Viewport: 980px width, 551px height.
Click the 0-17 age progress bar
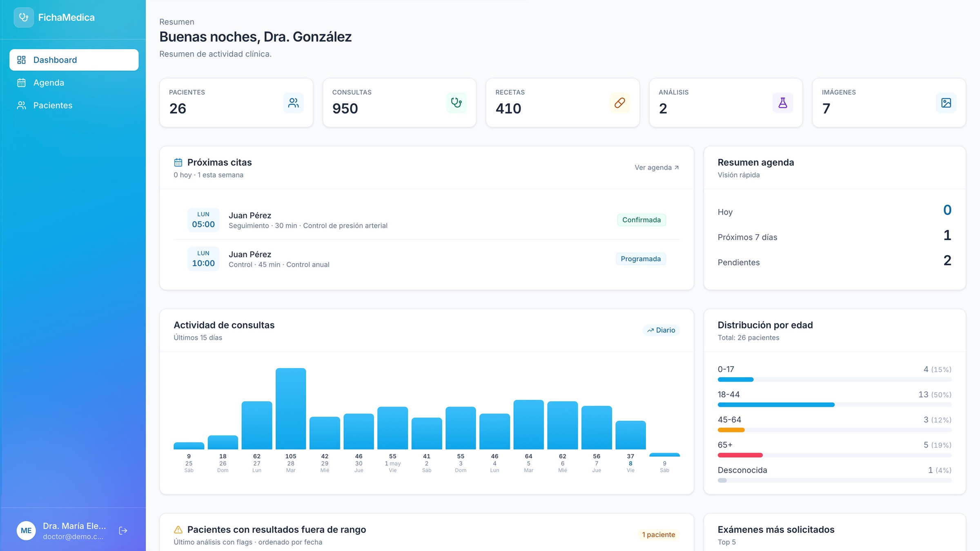pyautogui.click(x=835, y=380)
